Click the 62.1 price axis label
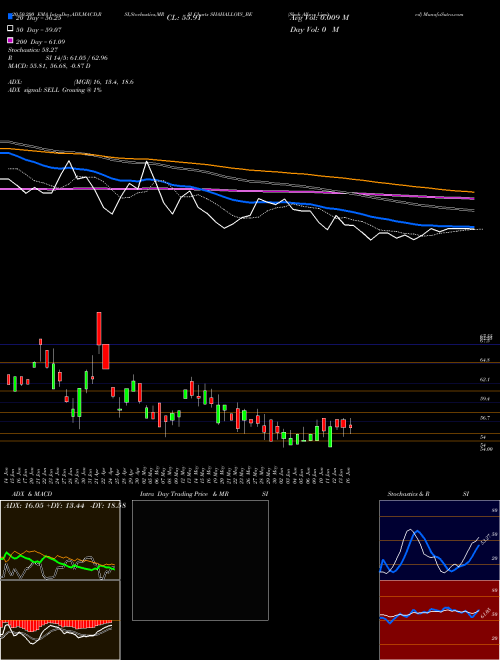The image size is (500, 660). coord(485,380)
